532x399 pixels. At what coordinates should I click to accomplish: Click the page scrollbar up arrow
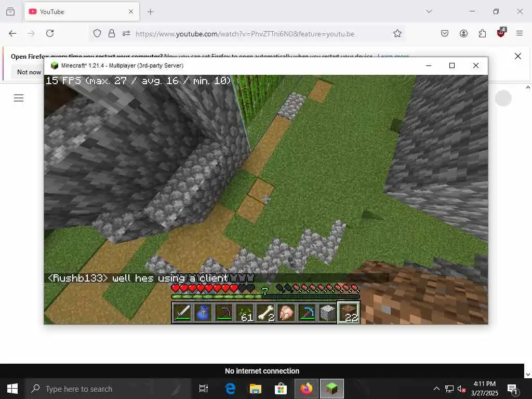(x=528, y=87)
